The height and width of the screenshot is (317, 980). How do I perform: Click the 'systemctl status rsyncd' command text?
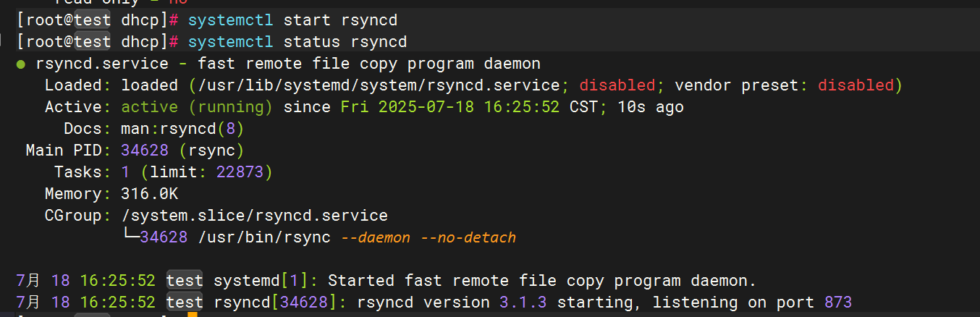(x=297, y=42)
